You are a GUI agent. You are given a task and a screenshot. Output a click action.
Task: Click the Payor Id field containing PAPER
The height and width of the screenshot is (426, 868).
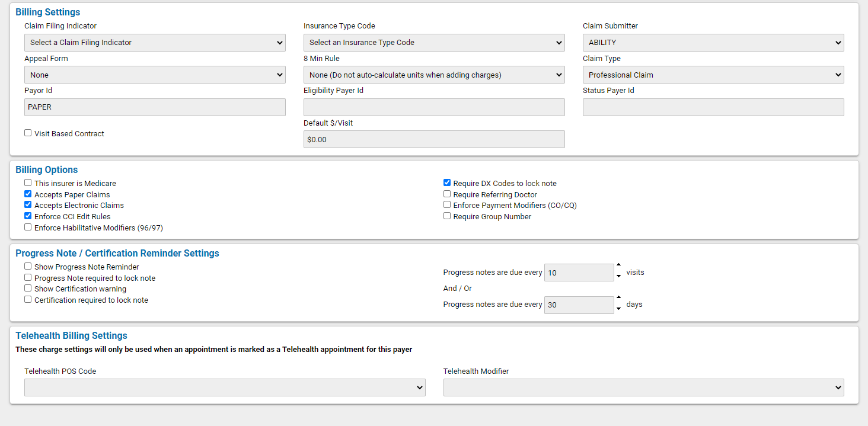click(x=154, y=107)
